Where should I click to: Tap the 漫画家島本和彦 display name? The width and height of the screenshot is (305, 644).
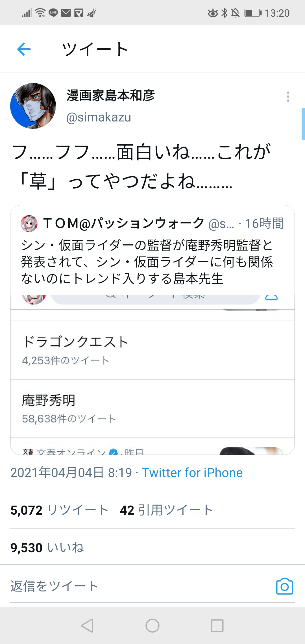[110, 95]
